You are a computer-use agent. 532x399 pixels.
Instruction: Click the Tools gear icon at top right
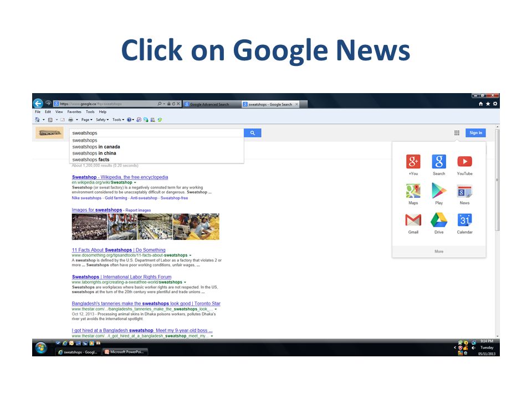(x=495, y=104)
